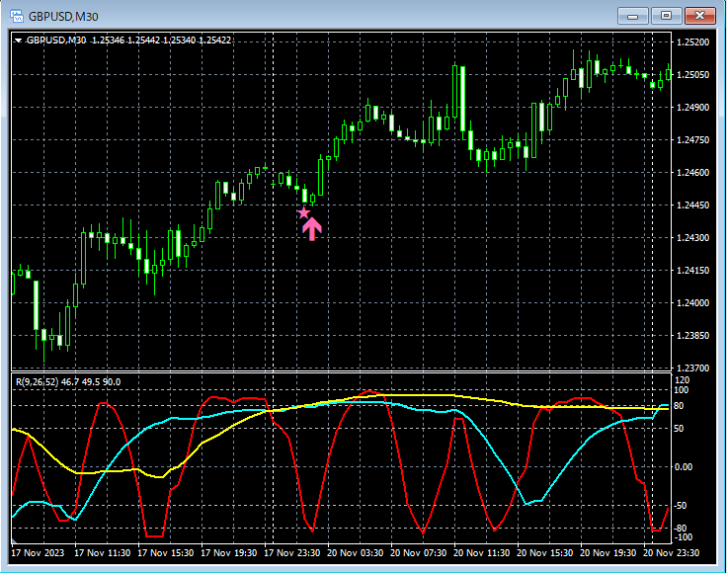Click the GBPUSD,M30 window title text
This screenshot has height=573, width=728.
tap(63, 16)
